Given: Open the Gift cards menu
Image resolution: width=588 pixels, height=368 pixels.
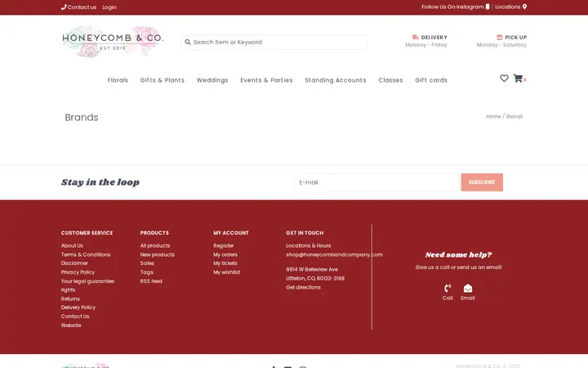Looking at the screenshot, I should [431, 80].
